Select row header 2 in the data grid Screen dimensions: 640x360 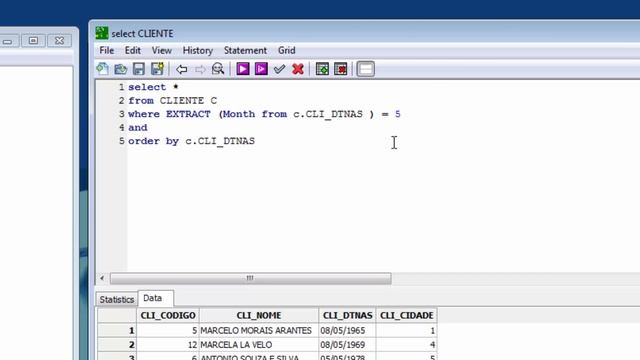(117, 345)
